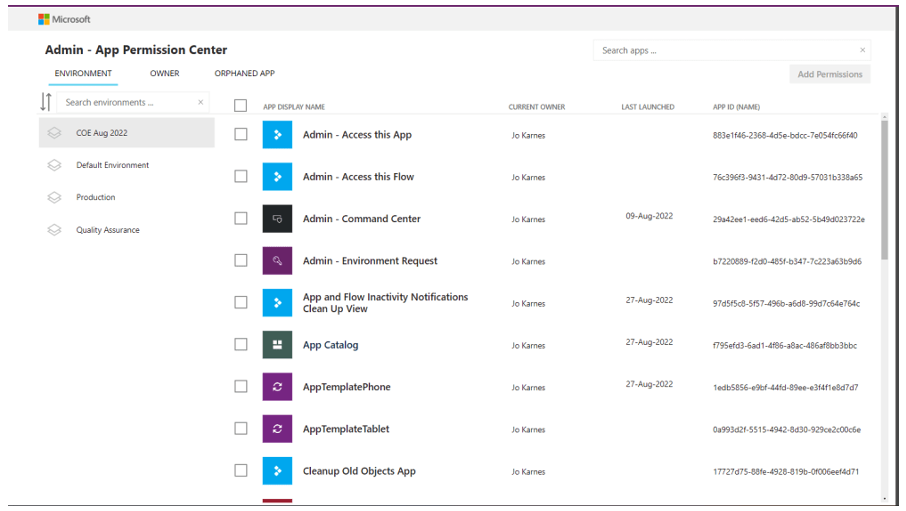Toggle the select all apps checkbox
Viewport: 906px width, 511px height.
pyautogui.click(x=240, y=106)
